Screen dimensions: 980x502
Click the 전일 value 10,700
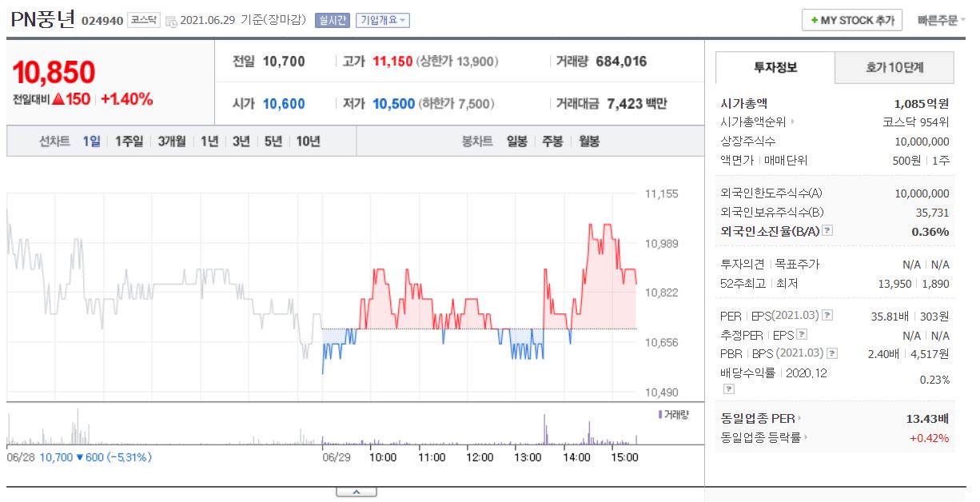(x=284, y=62)
